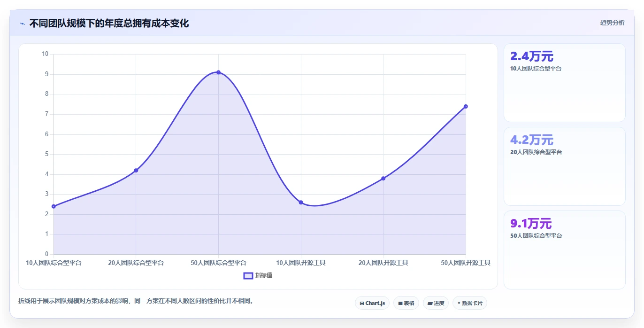
Task: Click the 2.4万元 card value
Action: pyautogui.click(x=532, y=56)
